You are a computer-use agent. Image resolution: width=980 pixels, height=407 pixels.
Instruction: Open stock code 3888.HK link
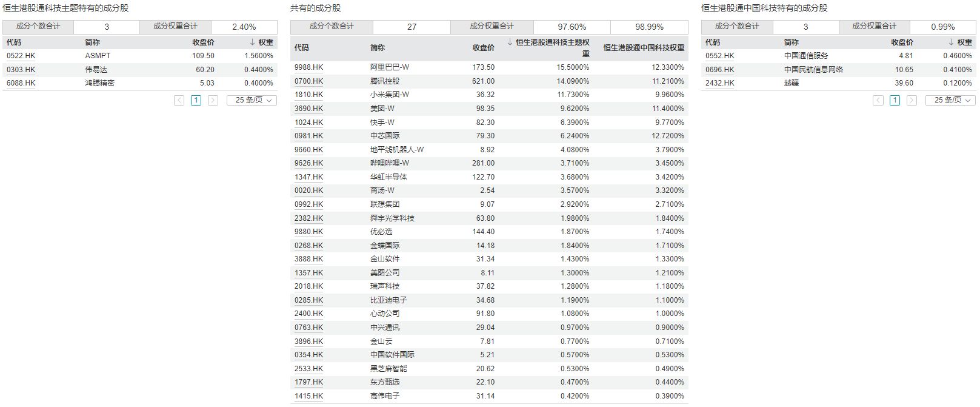click(309, 259)
